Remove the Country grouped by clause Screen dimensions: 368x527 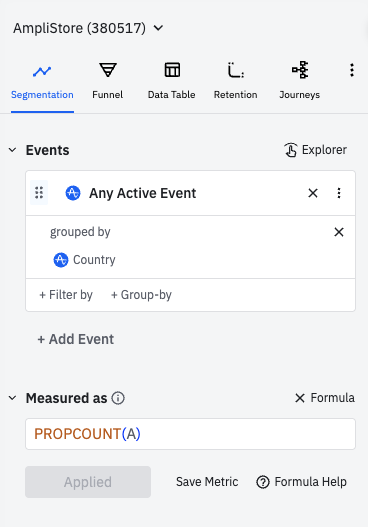[339, 232]
